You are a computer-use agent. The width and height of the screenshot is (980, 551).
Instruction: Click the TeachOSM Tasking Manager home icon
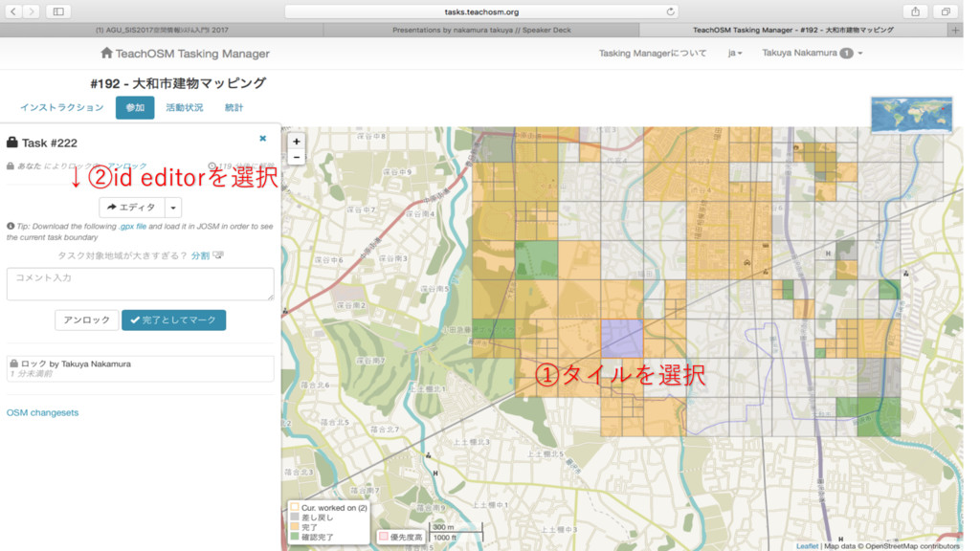click(106, 54)
